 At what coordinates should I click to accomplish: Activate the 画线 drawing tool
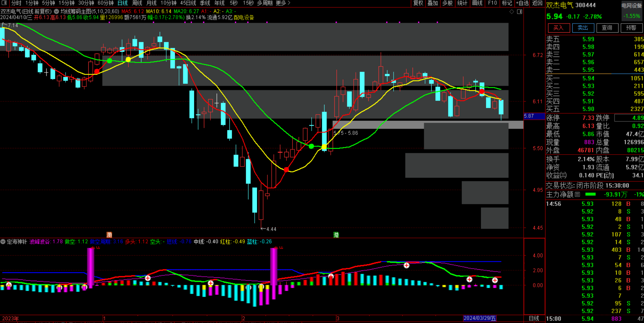tap(477, 3)
